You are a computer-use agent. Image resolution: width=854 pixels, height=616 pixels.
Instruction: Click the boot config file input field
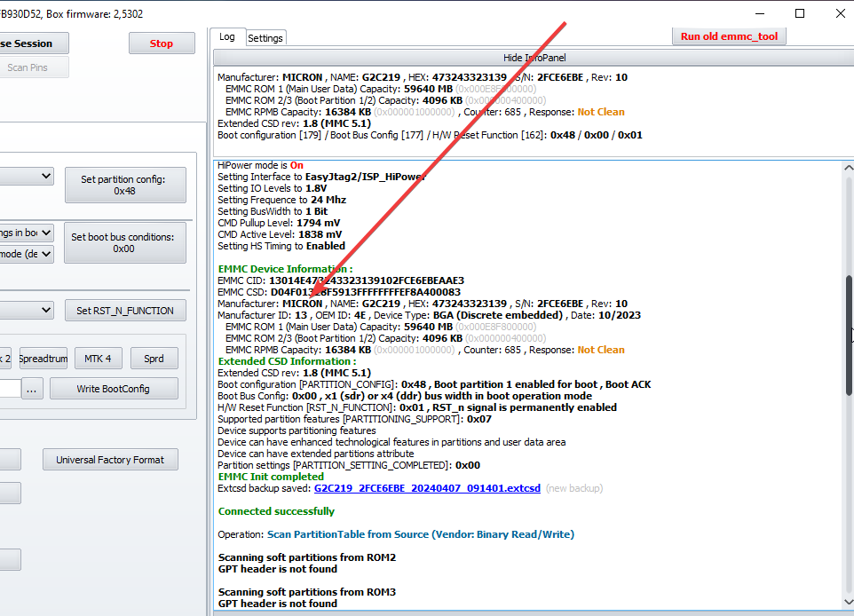(x=10, y=389)
